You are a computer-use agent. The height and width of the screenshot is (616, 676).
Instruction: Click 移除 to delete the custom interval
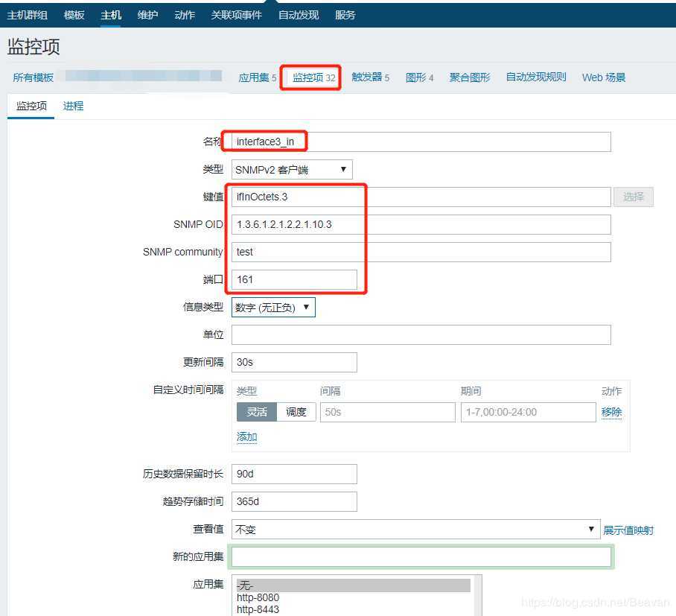(x=612, y=412)
